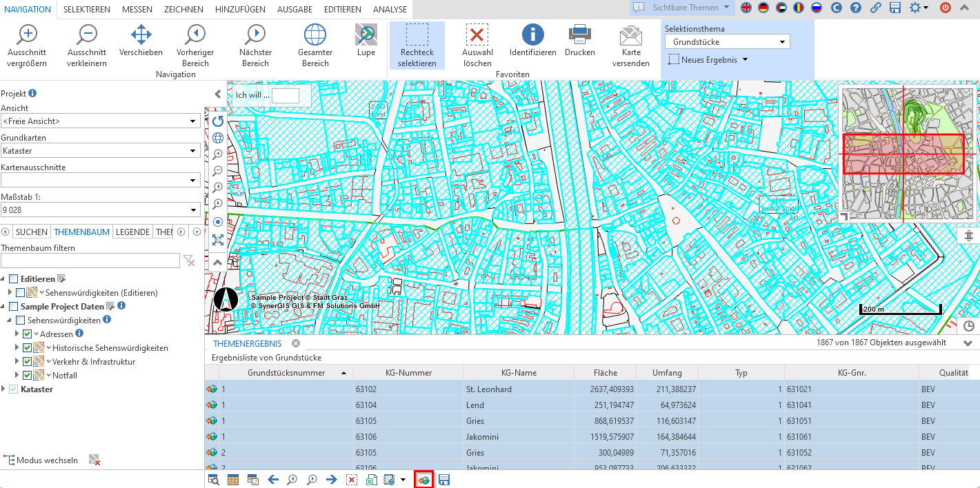Click the Drucken printer icon
This screenshot has width=980, height=488.
(579, 34)
